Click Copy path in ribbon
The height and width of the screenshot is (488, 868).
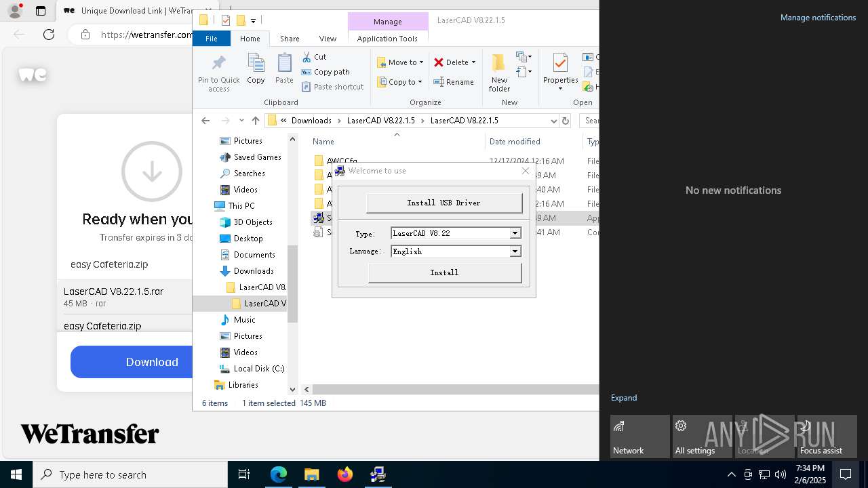point(325,72)
